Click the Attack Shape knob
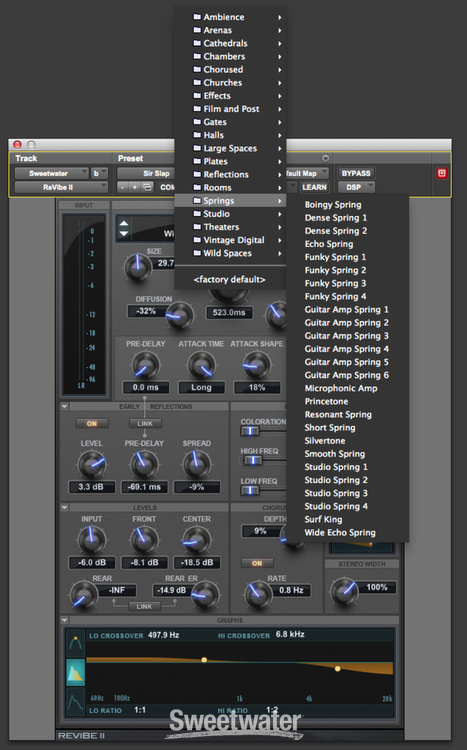The image size is (467, 750). [x=256, y=365]
